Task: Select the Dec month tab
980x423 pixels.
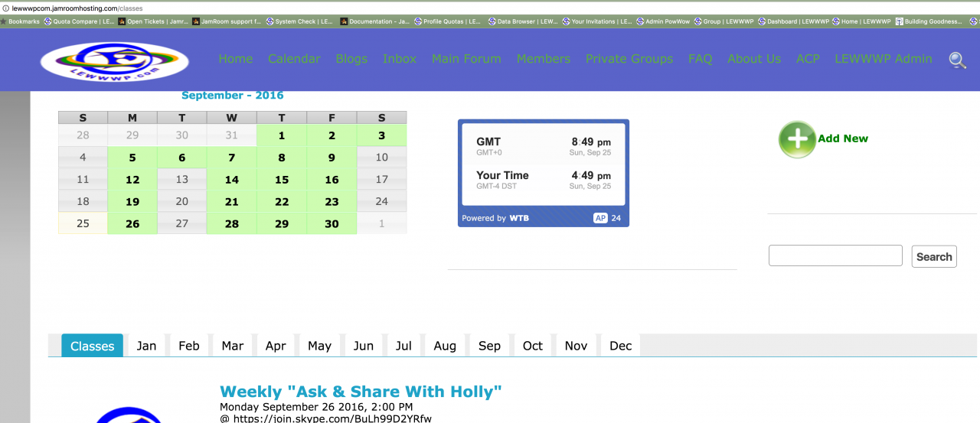Action: (621, 346)
